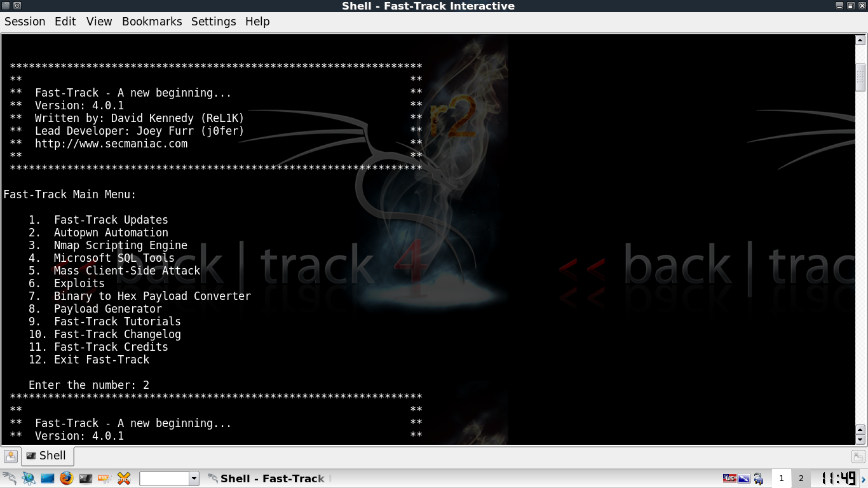Viewport: 868px width, 488px height.
Task: Open the Settings menu
Action: (x=214, y=22)
